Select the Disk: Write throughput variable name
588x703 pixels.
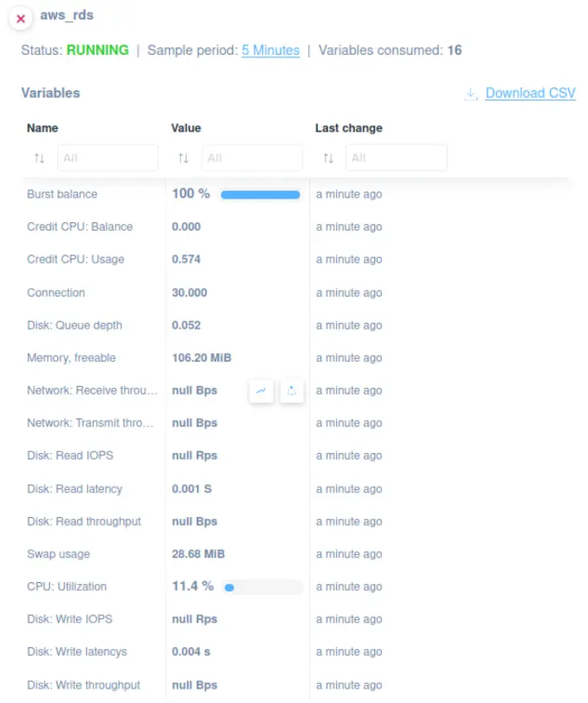(x=84, y=685)
